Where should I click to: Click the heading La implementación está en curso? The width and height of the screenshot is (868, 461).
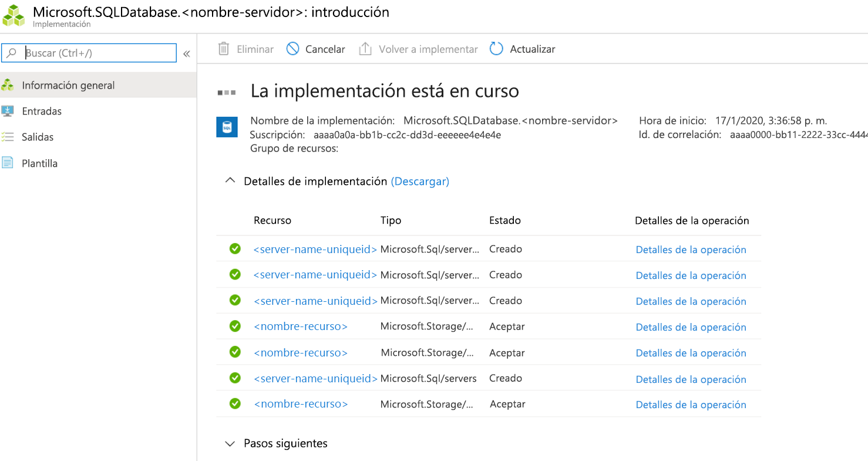coord(385,91)
